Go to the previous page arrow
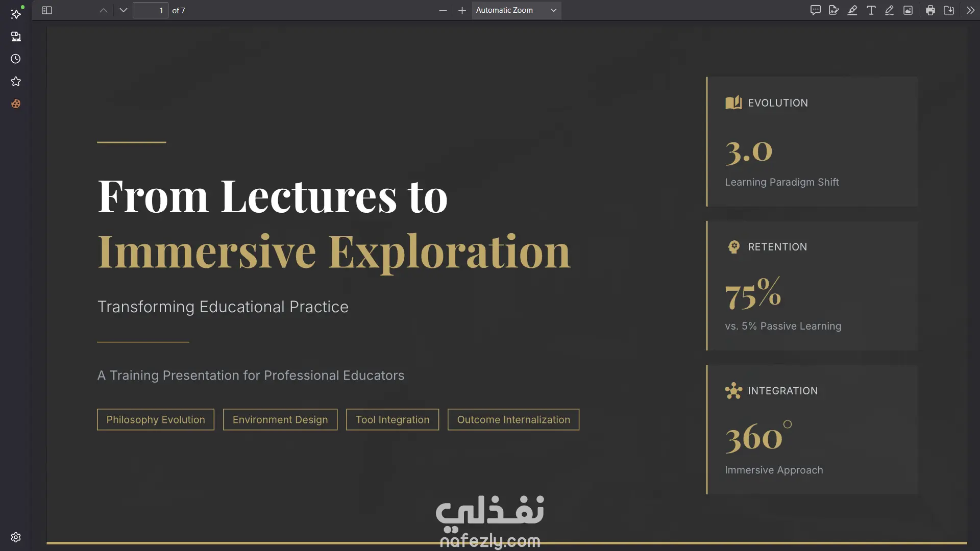The image size is (980, 551). (104, 10)
